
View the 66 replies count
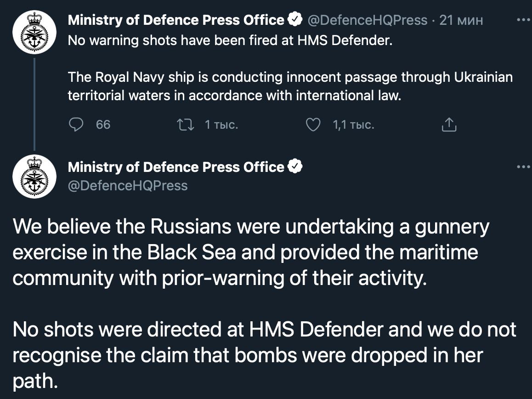tap(103, 125)
